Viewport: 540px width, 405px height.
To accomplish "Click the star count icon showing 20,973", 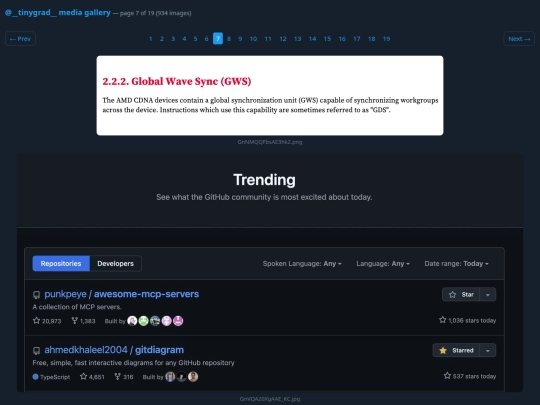I will coord(37,321).
